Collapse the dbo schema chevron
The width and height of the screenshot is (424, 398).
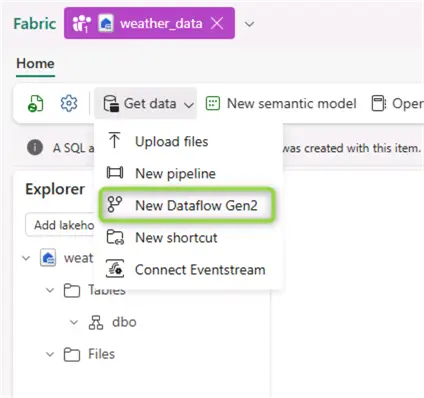tap(74, 322)
